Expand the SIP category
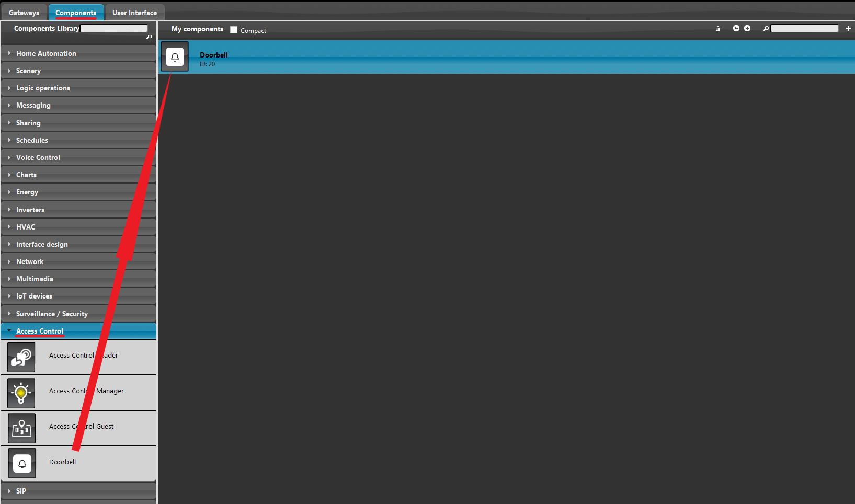 [78, 491]
